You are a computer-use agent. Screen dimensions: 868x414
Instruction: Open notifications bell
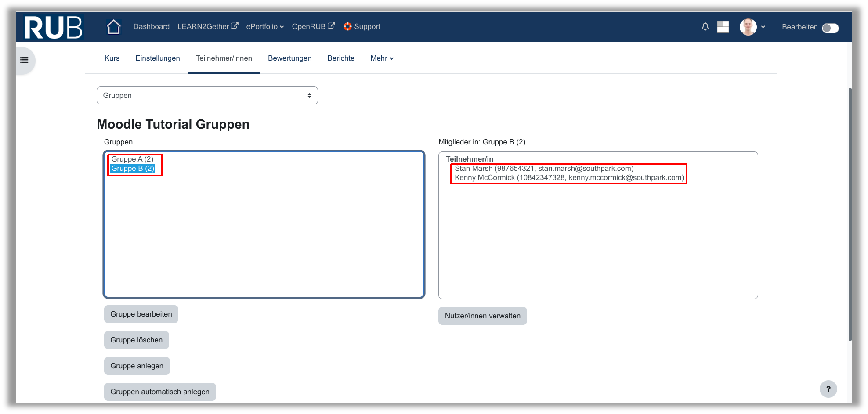[705, 27]
